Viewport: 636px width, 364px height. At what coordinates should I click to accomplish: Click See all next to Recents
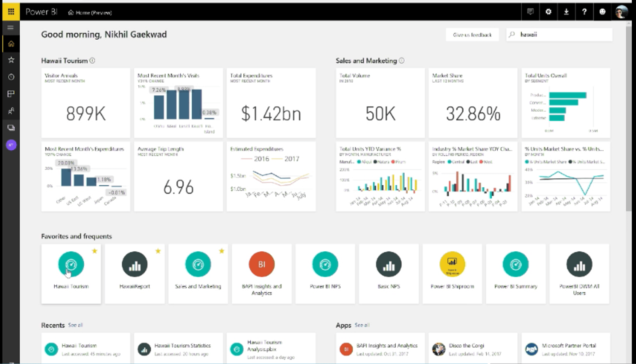(75, 325)
